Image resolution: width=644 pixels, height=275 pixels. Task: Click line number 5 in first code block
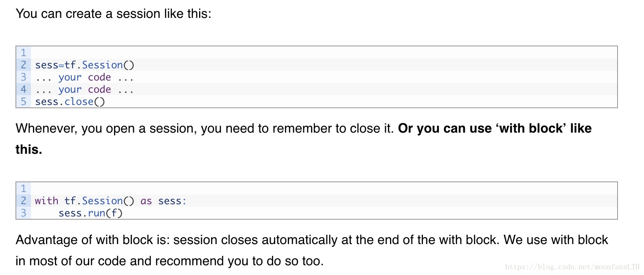pyautogui.click(x=23, y=102)
